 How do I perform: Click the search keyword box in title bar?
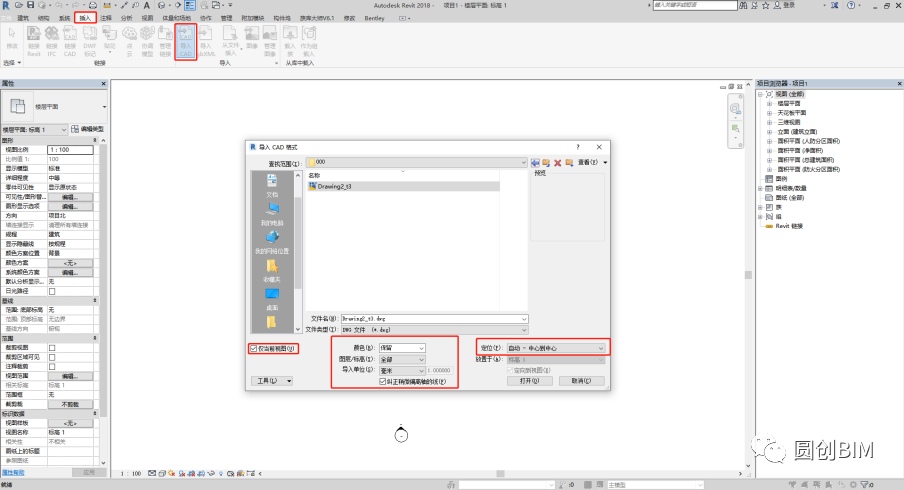pos(695,5)
